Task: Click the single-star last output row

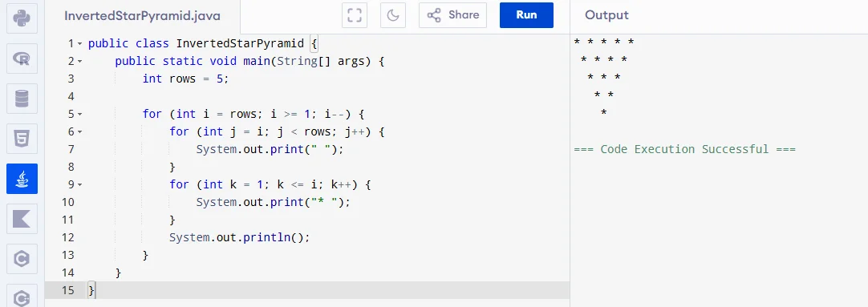Action: click(x=604, y=113)
